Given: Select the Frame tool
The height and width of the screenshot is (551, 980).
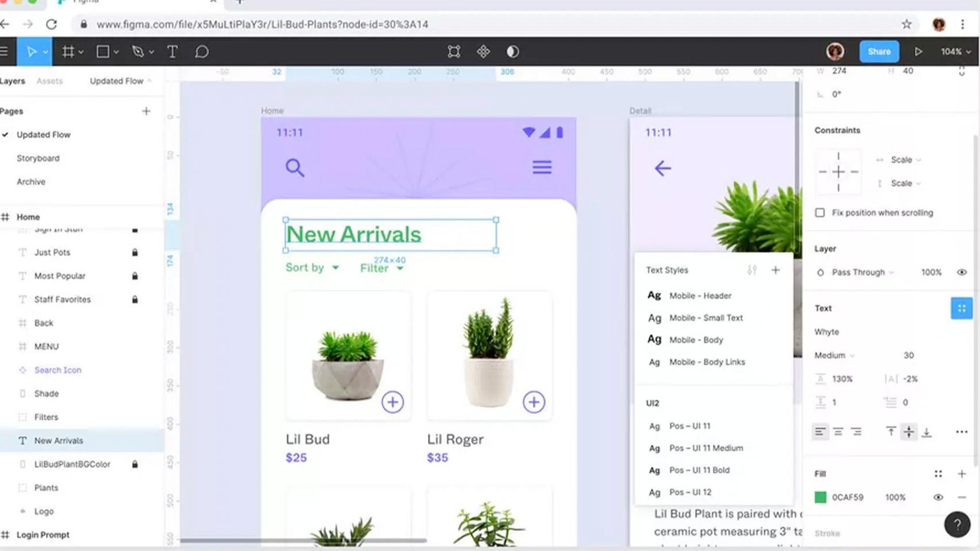Looking at the screenshot, I should (68, 52).
